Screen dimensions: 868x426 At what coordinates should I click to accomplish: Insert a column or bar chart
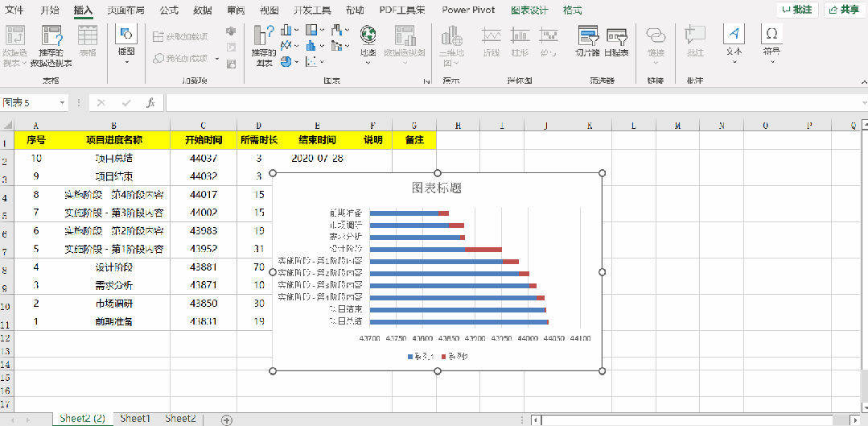(290, 30)
